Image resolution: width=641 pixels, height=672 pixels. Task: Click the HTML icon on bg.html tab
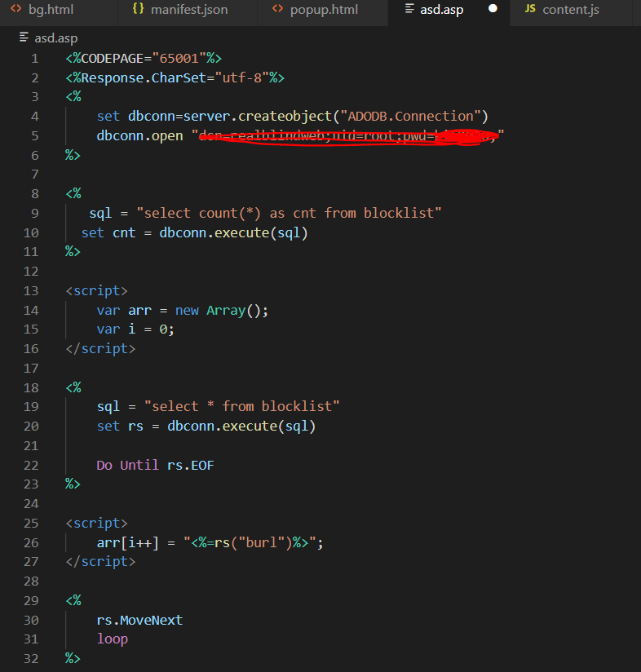click(x=15, y=10)
